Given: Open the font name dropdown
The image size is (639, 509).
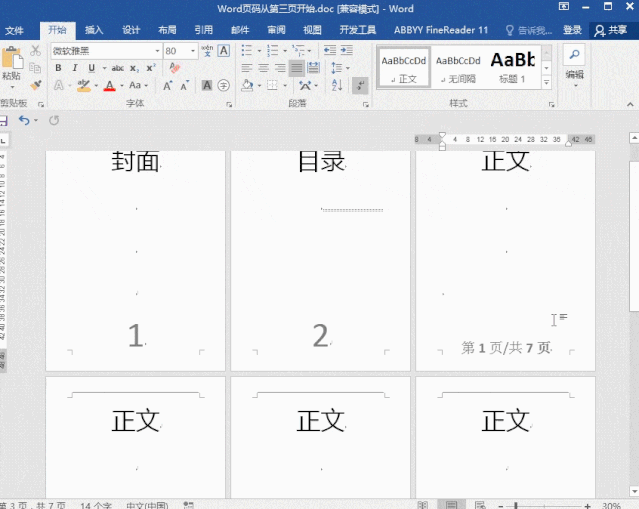Looking at the screenshot, I should click(x=157, y=50).
